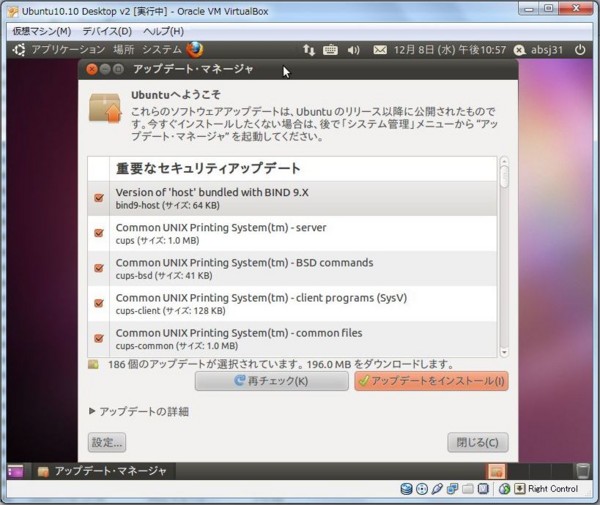The image size is (600, 505).
Task: Show desktop with the bottom-panel icon
Action: (x=15, y=471)
